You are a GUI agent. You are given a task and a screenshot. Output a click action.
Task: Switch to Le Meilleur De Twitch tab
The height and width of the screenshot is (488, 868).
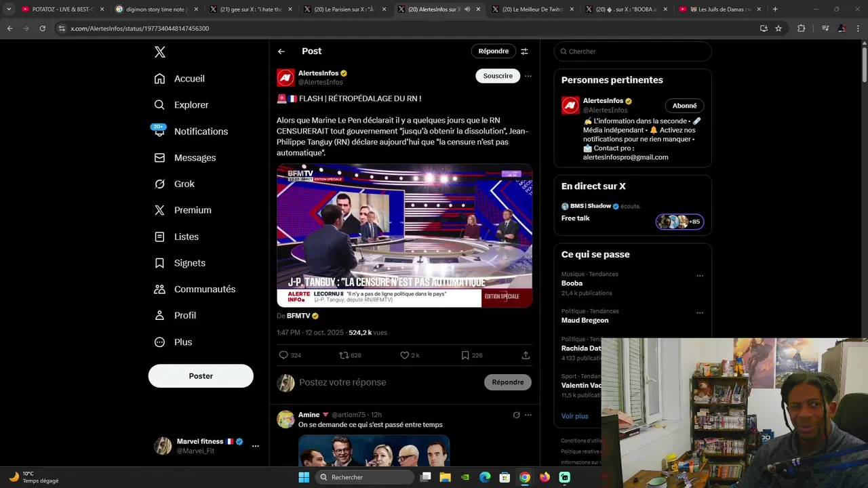532,9
